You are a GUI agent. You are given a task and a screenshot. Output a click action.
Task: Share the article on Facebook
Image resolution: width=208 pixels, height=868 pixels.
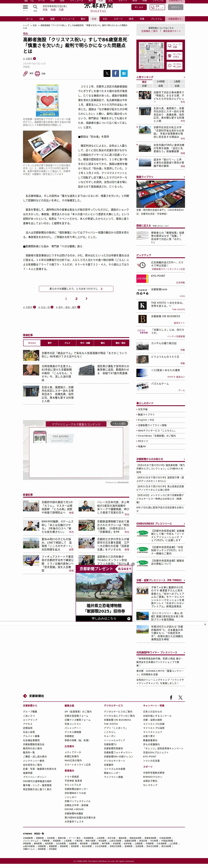tap(116, 73)
